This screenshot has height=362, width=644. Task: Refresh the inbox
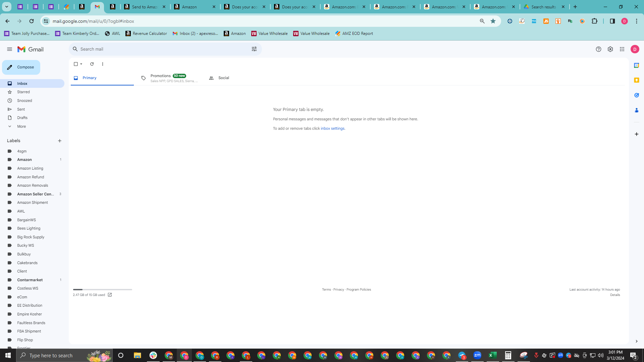(92, 64)
